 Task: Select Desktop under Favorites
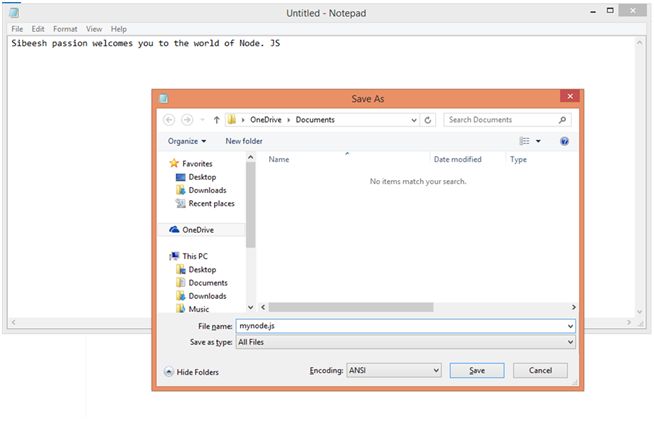tap(202, 177)
